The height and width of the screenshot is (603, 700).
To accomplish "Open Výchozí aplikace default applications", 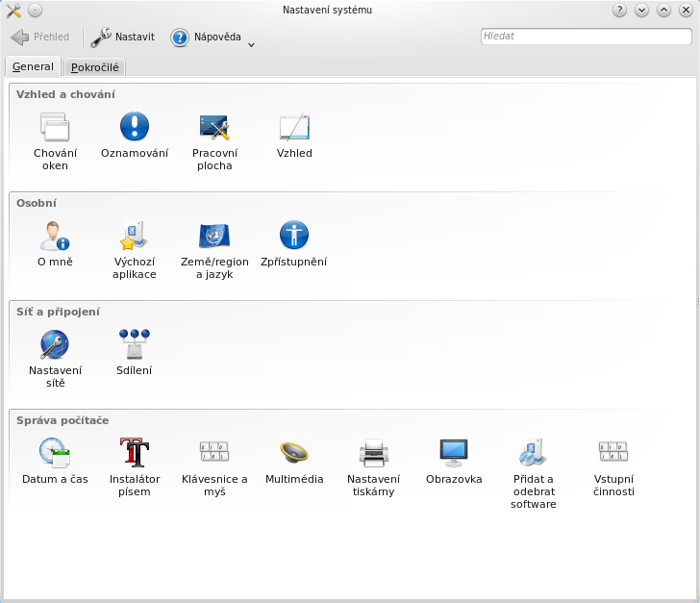I will click(x=135, y=250).
